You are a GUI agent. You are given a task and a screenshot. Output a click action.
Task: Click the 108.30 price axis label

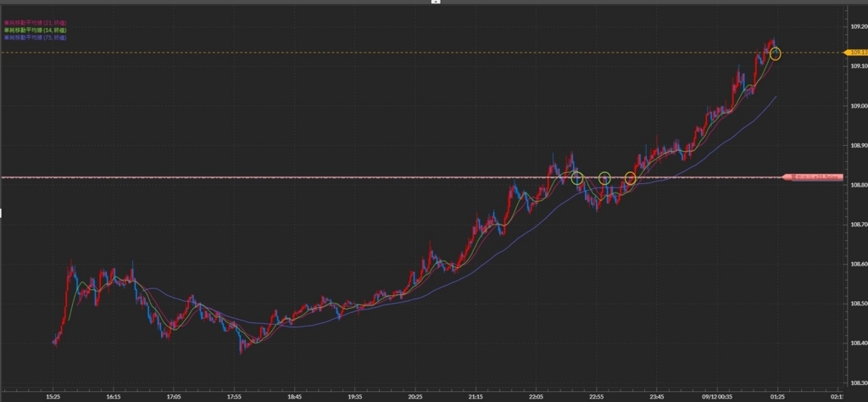tap(859, 382)
